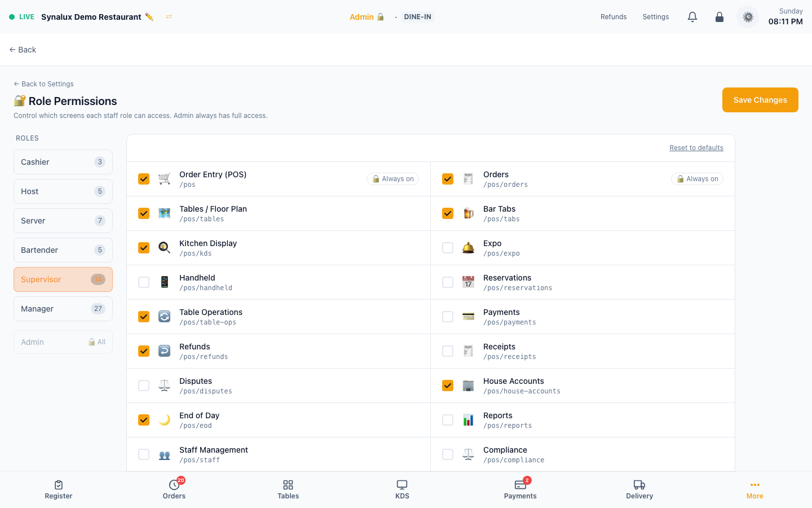Viewport: 812px width, 508px height.
Task: Uncheck the Refunds permission checkbox
Action: 144,351
